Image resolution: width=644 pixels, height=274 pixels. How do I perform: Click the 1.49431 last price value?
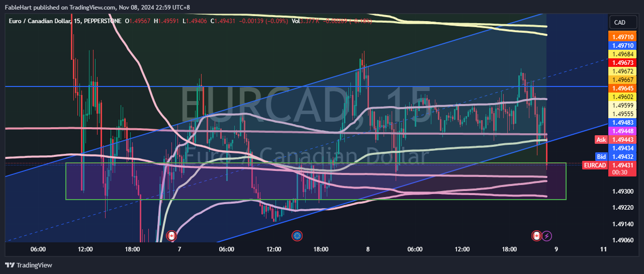[623, 165]
